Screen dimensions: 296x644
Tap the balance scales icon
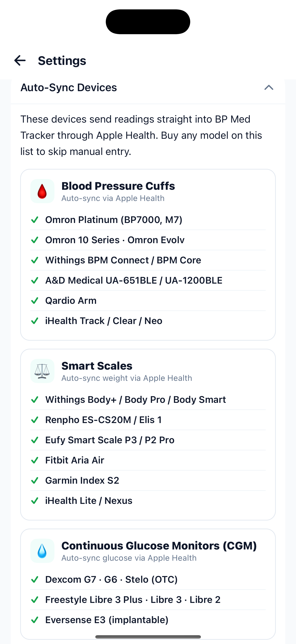42,371
